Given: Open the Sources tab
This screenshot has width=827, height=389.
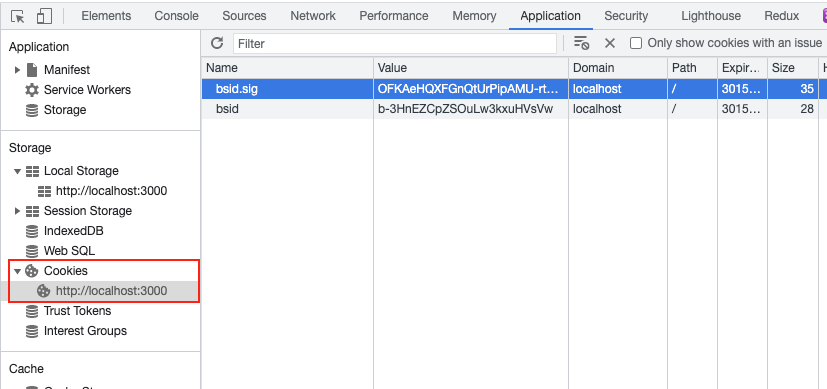Looking at the screenshot, I should (x=244, y=16).
